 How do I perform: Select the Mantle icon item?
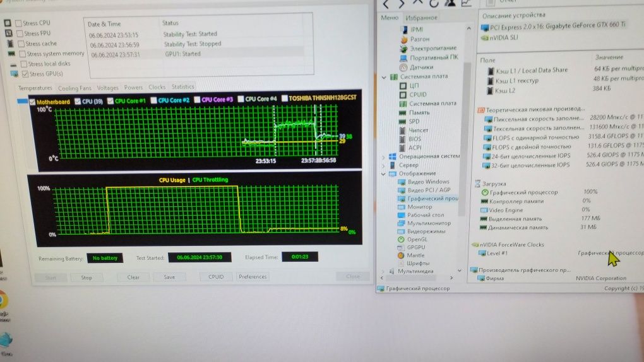coord(401,255)
